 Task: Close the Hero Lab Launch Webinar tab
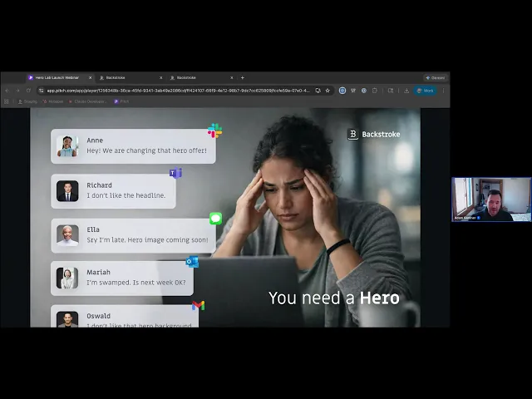click(x=91, y=77)
